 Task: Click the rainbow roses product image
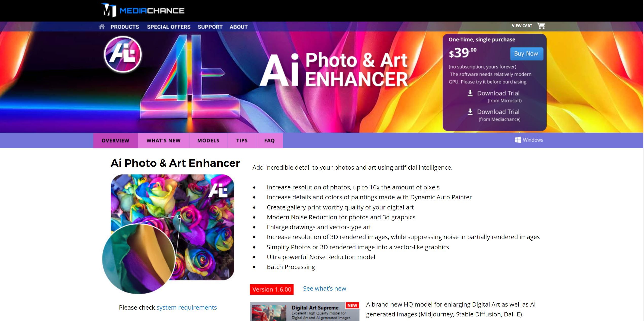(x=168, y=234)
